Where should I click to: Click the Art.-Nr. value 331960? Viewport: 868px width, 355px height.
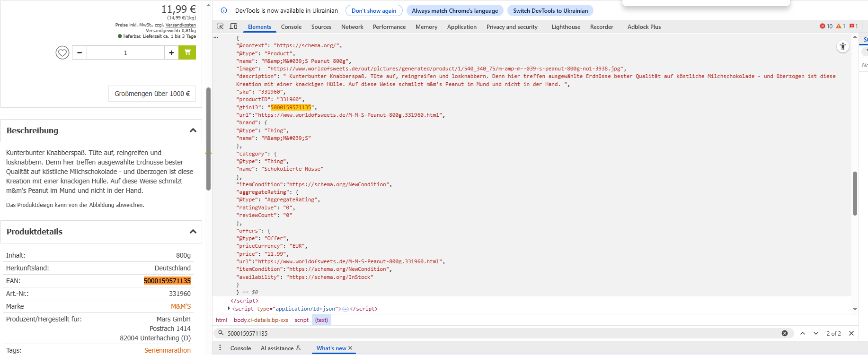click(180, 294)
